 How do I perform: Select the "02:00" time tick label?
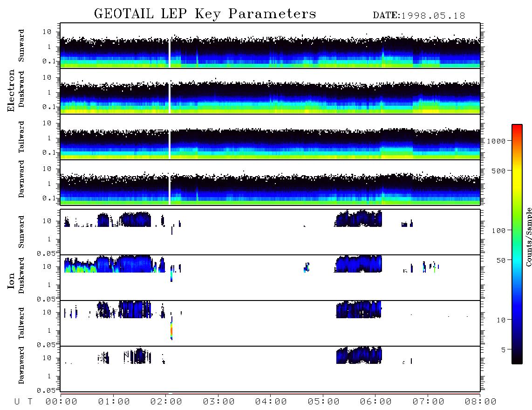(166, 402)
